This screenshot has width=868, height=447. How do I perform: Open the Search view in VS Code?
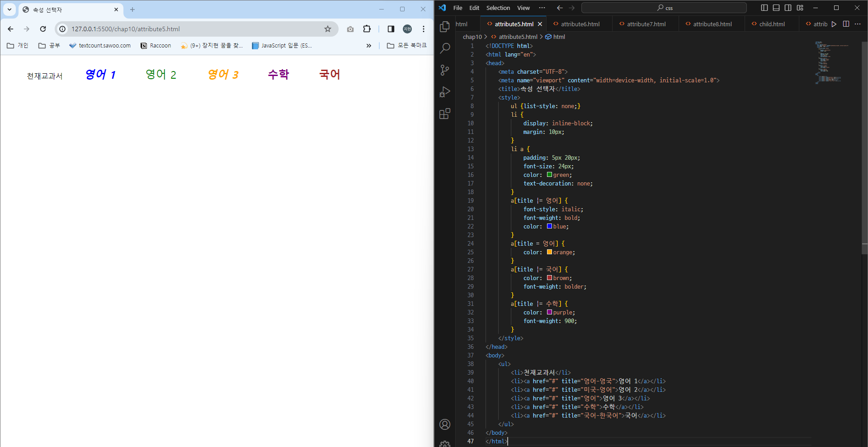click(445, 48)
